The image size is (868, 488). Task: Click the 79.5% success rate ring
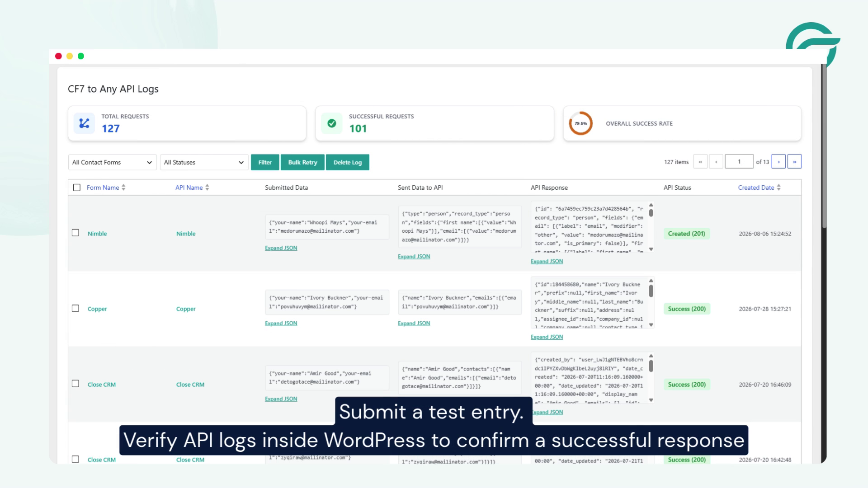point(580,123)
